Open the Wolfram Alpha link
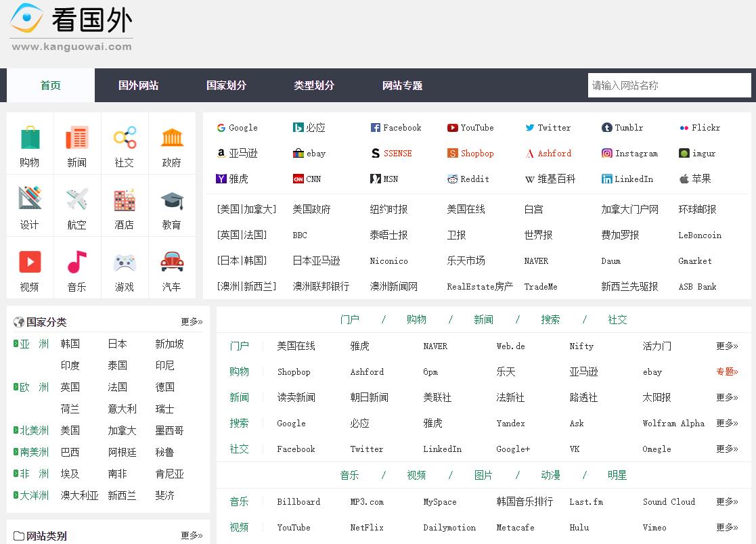Screen dimensions: 756x544 (673, 424)
